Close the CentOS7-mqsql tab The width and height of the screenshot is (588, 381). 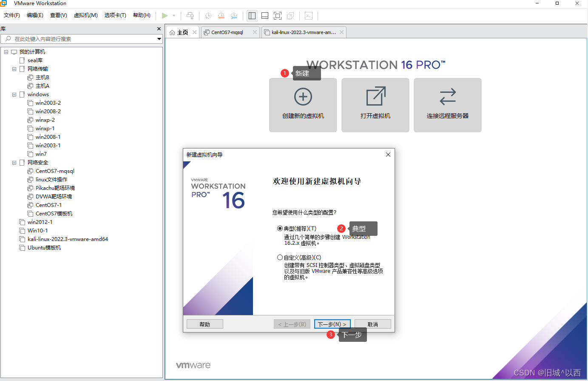click(255, 32)
